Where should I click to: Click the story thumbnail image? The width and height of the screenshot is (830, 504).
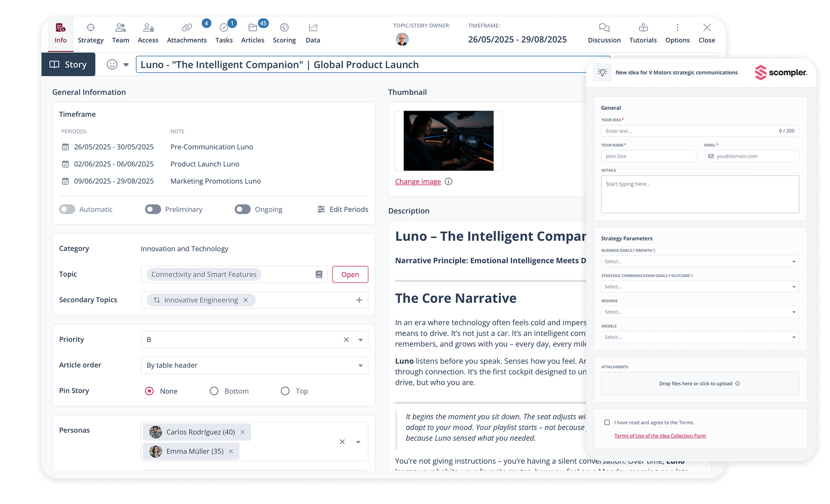[448, 140]
